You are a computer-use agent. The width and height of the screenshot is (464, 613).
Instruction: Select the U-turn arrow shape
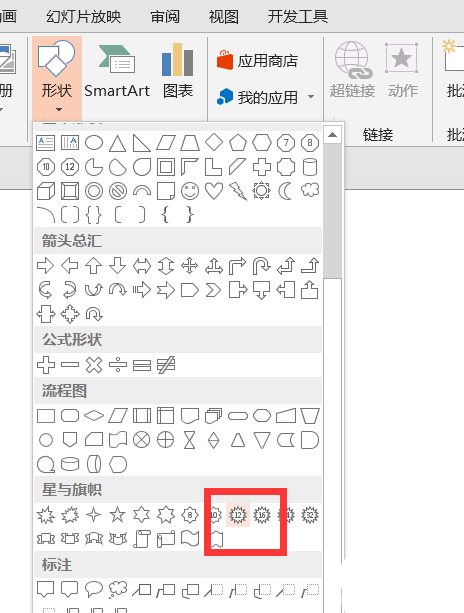point(262,266)
